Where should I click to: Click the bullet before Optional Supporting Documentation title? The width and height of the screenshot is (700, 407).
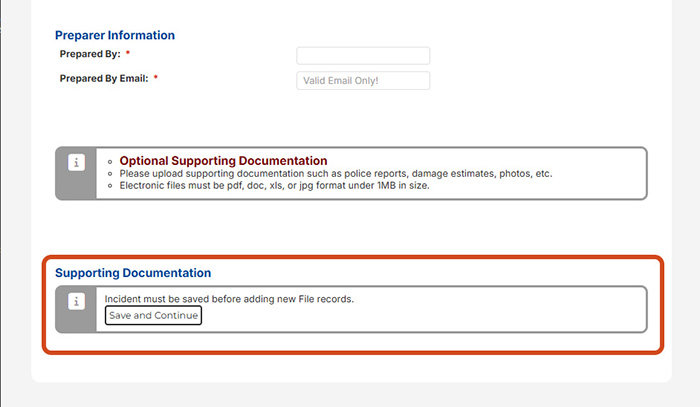108,161
